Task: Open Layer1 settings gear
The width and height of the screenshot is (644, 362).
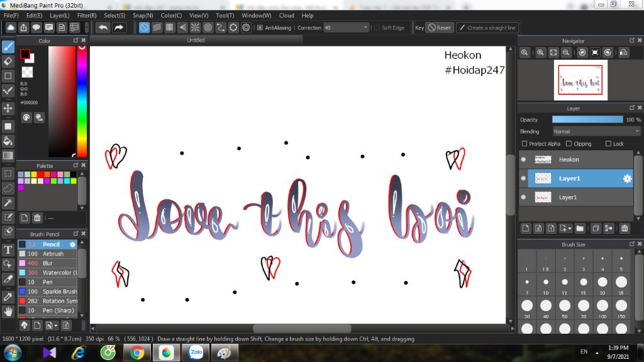Action: click(x=627, y=178)
